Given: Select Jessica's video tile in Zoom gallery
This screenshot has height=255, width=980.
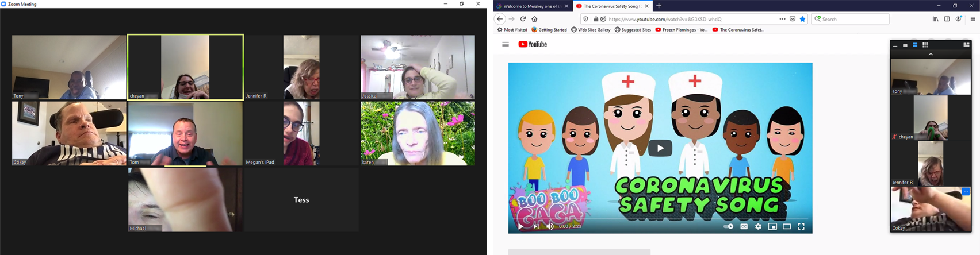Looking at the screenshot, I should (418, 67).
